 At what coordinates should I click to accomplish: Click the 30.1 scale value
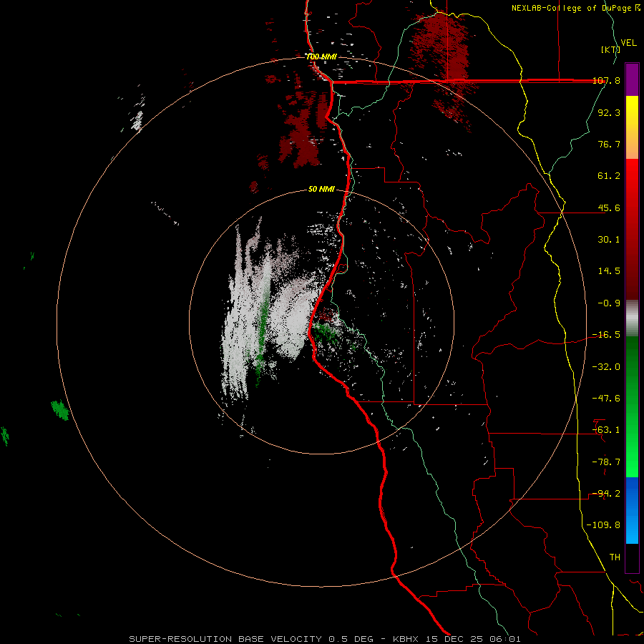(609, 240)
